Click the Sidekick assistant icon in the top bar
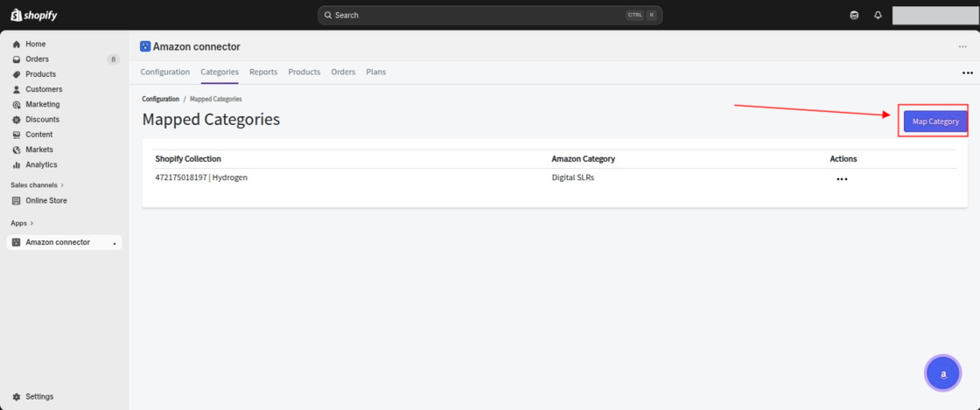This screenshot has width=980, height=410. (854, 15)
